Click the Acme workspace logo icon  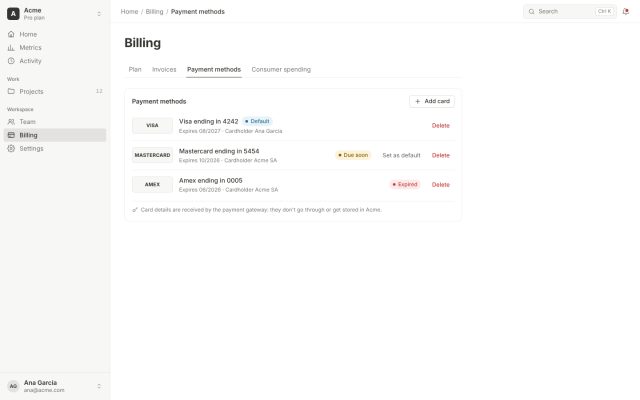(x=13, y=13)
